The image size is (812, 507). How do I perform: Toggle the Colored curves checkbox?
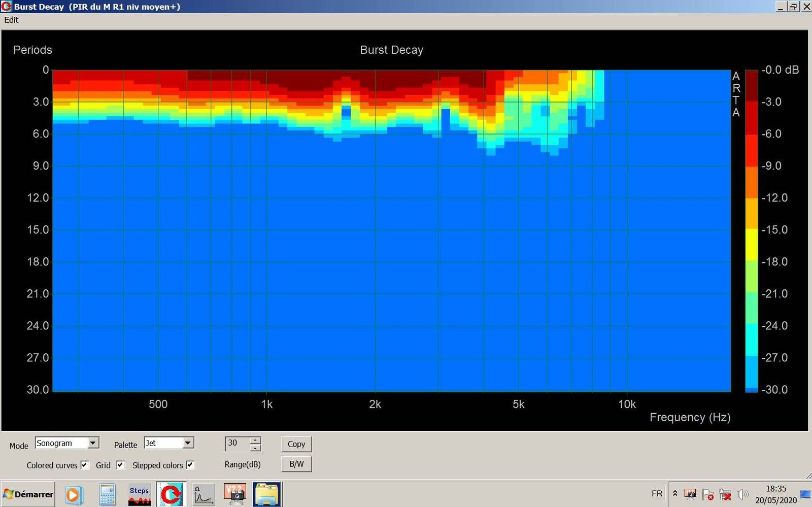(84, 465)
